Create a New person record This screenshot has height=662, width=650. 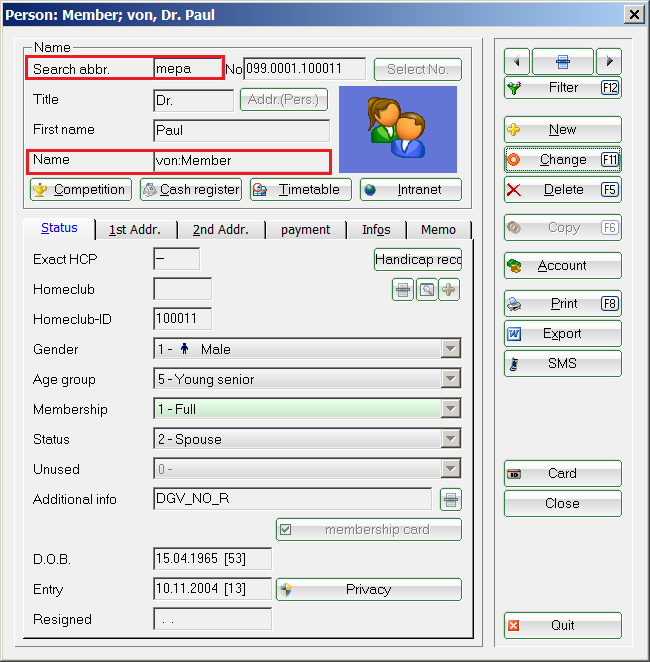(x=563, y=130)
